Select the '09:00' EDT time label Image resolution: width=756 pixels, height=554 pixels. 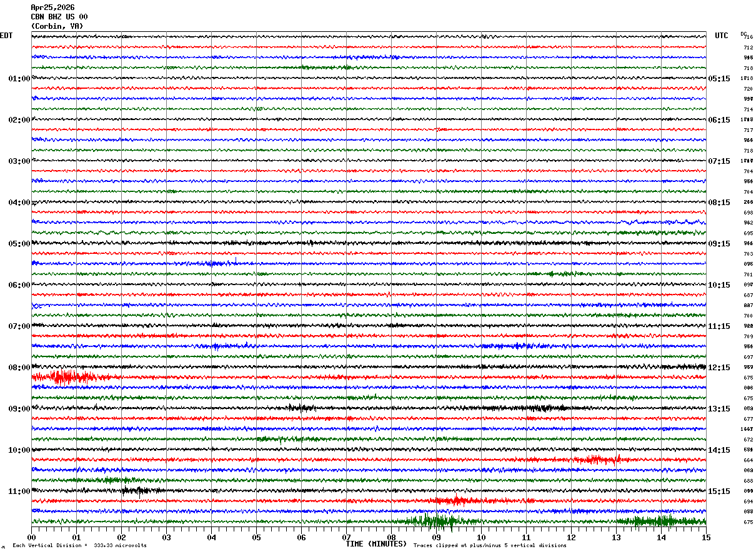(19, 409)
